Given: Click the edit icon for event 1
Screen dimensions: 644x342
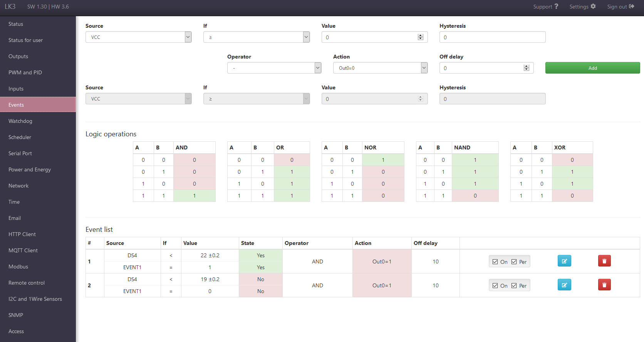Looking at the screenshot, I should click(x=564, y=261).
